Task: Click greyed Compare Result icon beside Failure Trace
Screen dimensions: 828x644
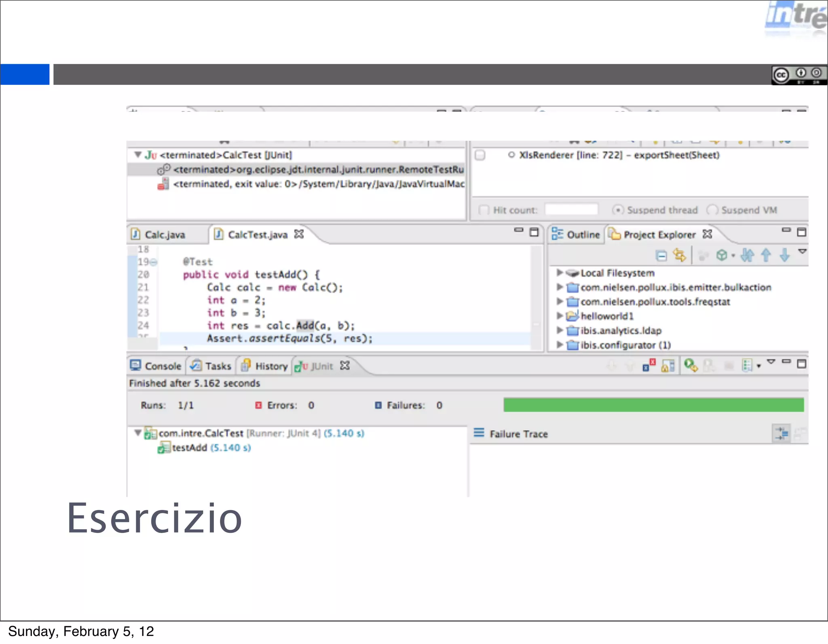Action: (x=800, y=434)
